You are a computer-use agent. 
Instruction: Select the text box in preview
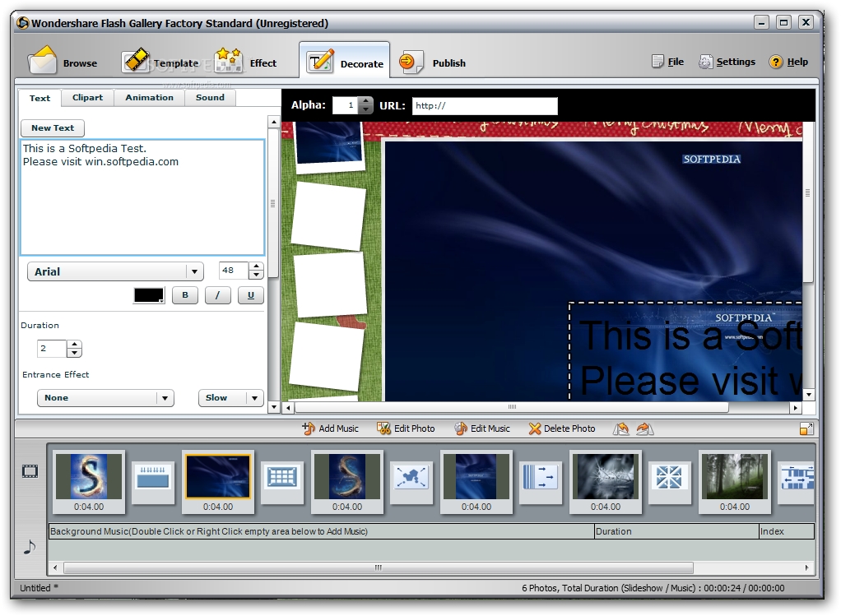(685, 351)
